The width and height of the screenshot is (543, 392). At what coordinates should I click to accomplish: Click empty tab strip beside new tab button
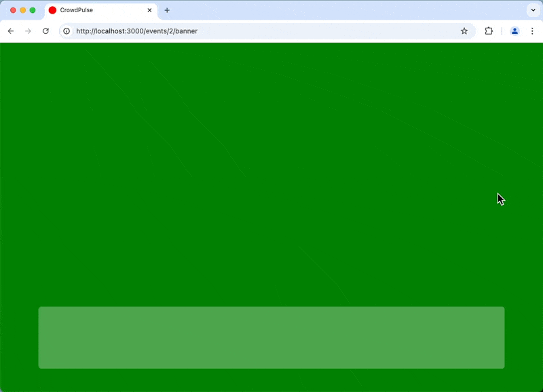pyautogui.click(x=339, y=10)
